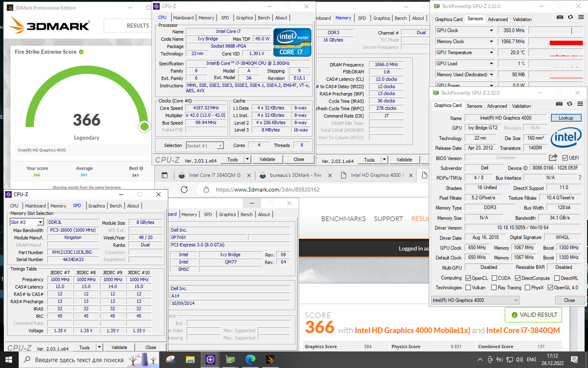Click the Memory Clock sensor graph
This screenshot has height=368, width=588.
point(556,42)
